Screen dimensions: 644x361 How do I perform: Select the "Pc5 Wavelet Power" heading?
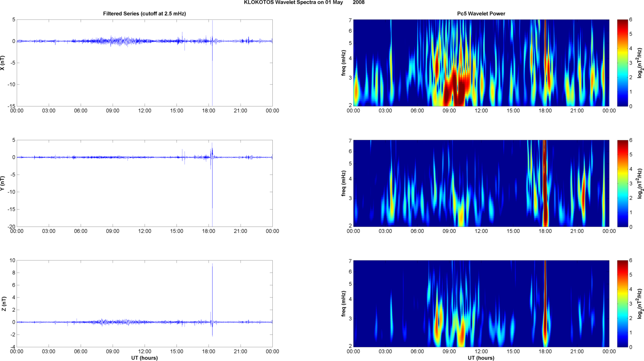tap(481, 14)
